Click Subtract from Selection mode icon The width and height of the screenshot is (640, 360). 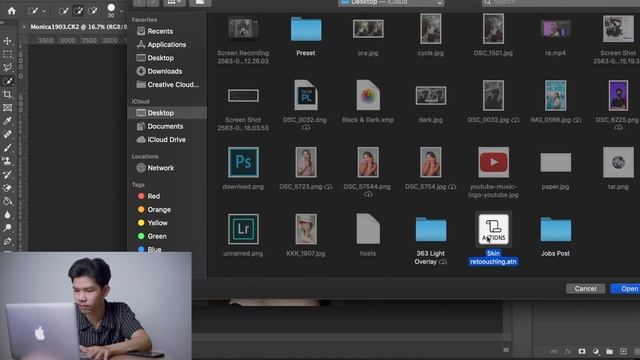[93, 11]
